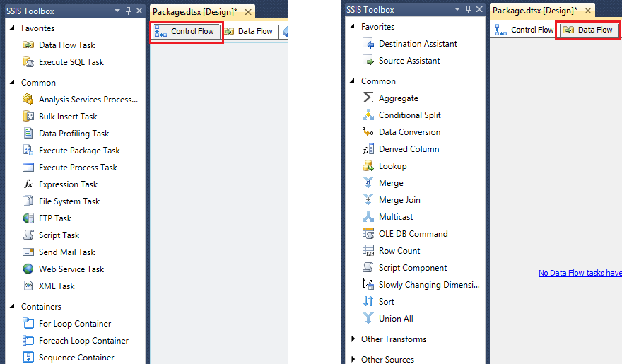Select the Slowly Changing Dimension item

pos(429,285)
